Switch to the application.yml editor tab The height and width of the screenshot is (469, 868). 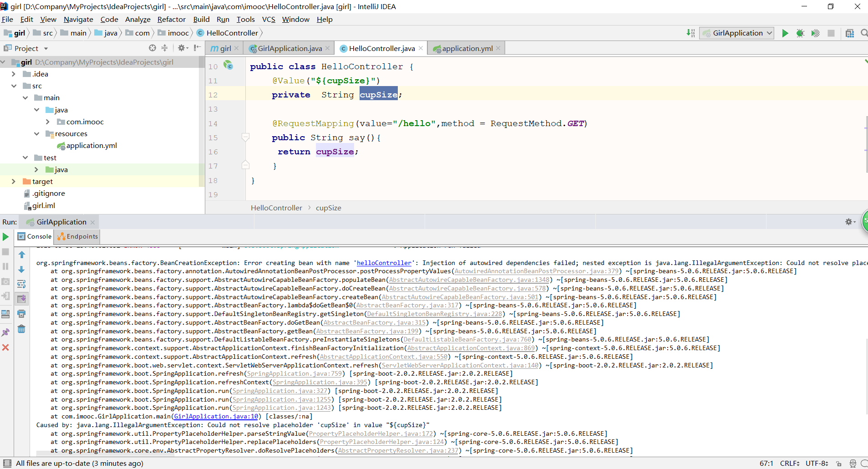[x=467, y=48]
